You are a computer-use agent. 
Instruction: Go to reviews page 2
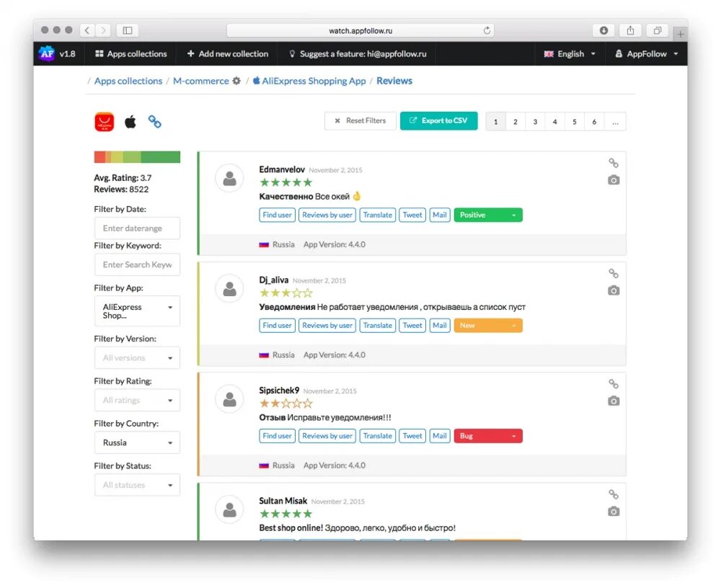click(x=515, y=122)
